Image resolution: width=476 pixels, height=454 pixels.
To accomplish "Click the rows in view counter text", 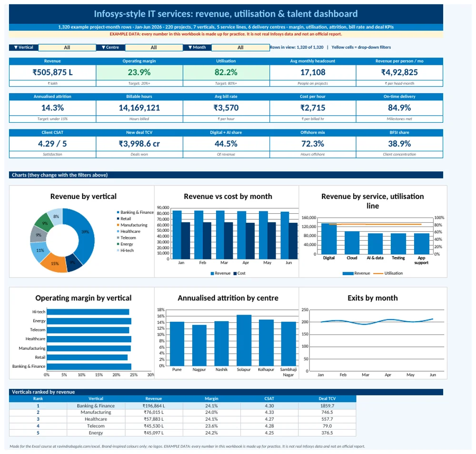I will point(297,47).
